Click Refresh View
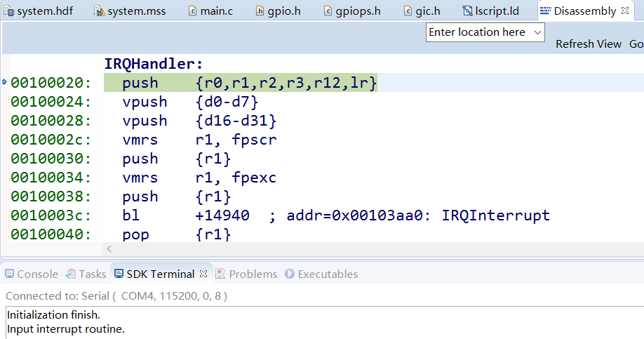Viewport: 644px width, 339px height. 588,44
